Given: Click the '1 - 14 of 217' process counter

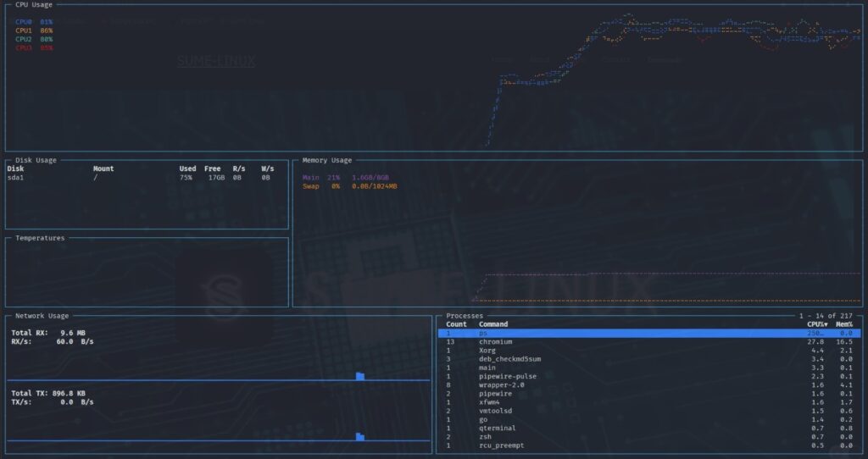Looking at the screenshot, I should pyautogui.click(x=826, y=316).
